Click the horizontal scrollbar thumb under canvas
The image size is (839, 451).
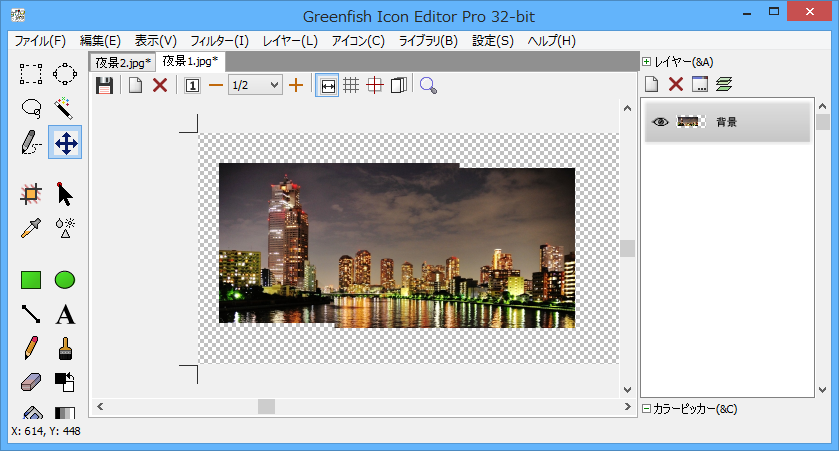pyautogui.click(x=266, y=406)
